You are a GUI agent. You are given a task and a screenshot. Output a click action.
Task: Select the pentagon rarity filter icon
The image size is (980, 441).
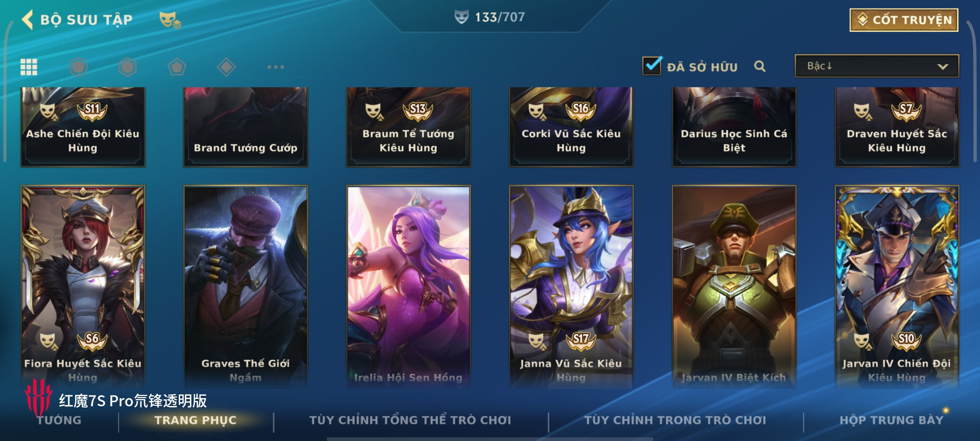[x=177, y=67]
